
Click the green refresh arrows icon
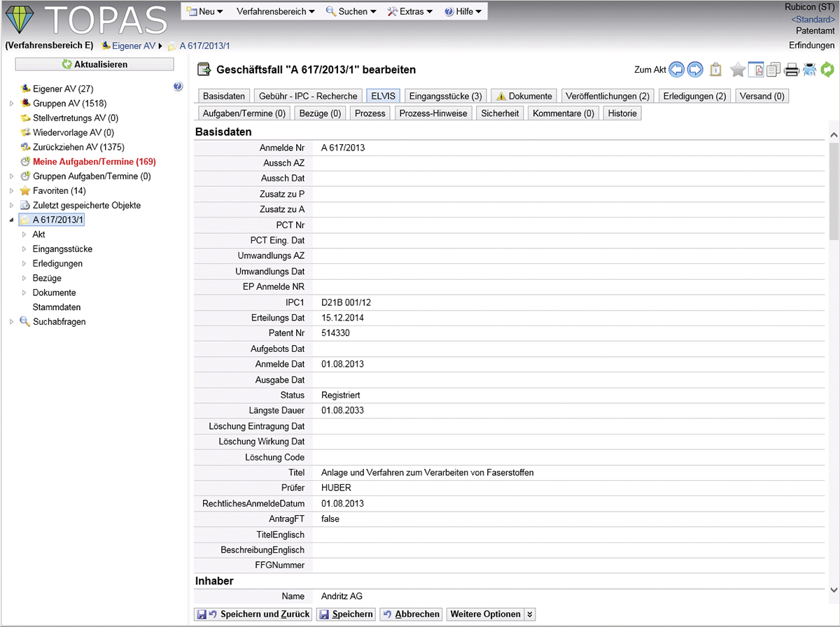(x=827, y=69)
